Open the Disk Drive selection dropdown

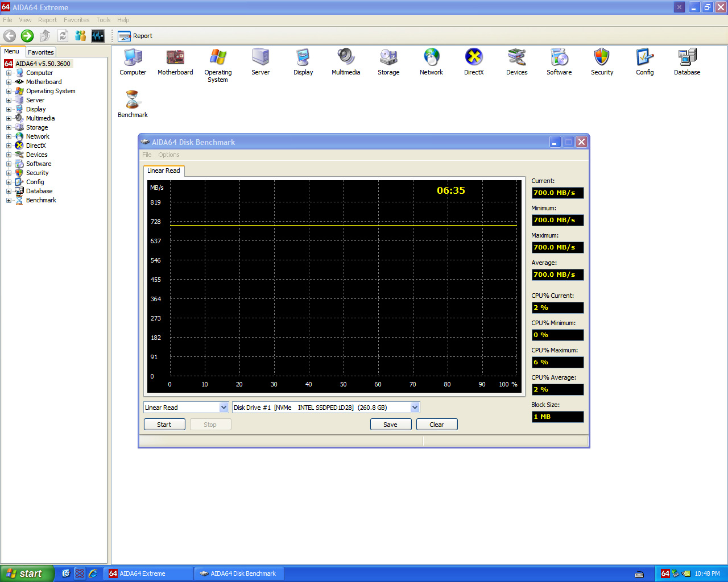(x=415, y=408)
